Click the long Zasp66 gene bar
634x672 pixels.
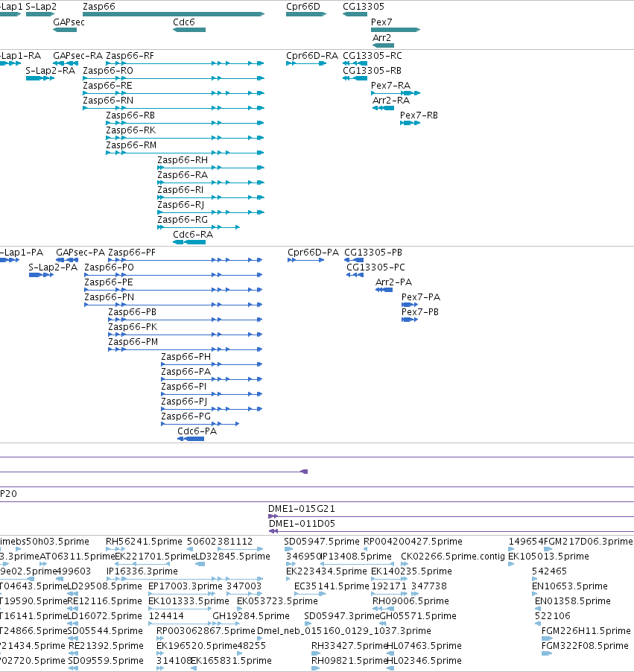pyautogui.click(x=174, y=14)
